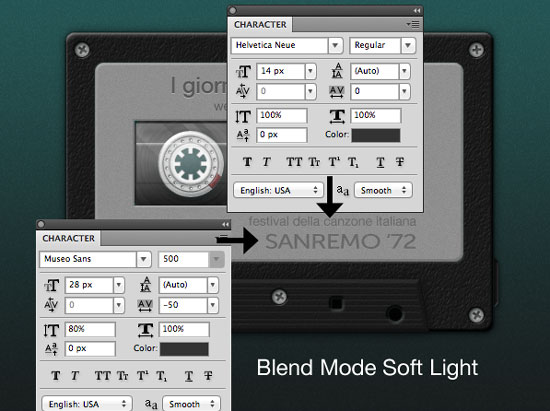Open English: USA language selector in upper panel
Viewport: 550px width, 411px height.
click(278, 190)
